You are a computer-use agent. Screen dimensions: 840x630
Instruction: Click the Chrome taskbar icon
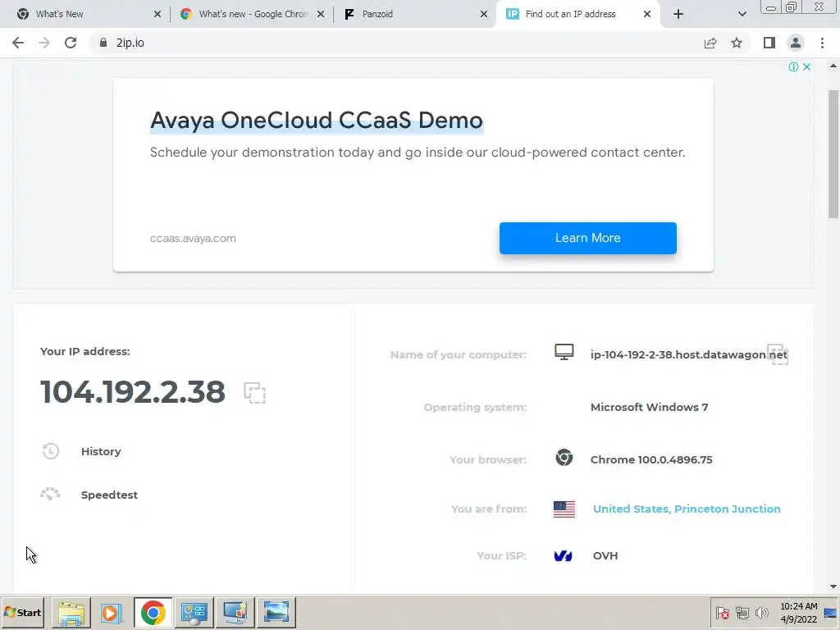[x=153, y=613]
